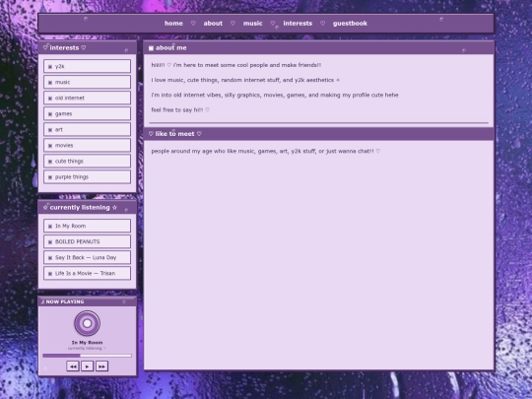The image size is (532, 399).
Task: Rewind with the previous track button
Action: pyautogui.click(x=73, y=366)
